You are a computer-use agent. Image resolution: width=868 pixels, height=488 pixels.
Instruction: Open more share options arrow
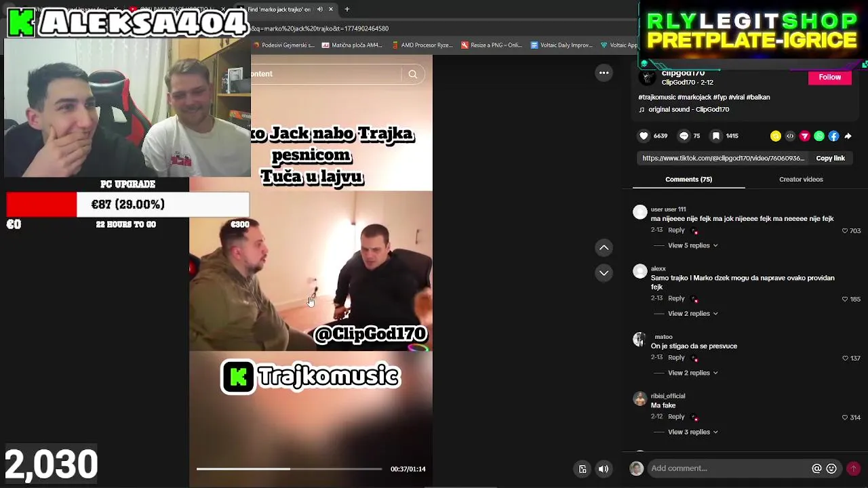(848, 136)
